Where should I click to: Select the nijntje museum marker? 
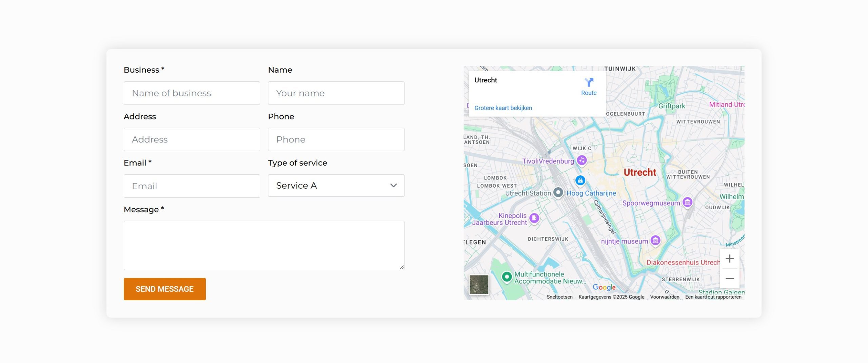tap(655, 241)
